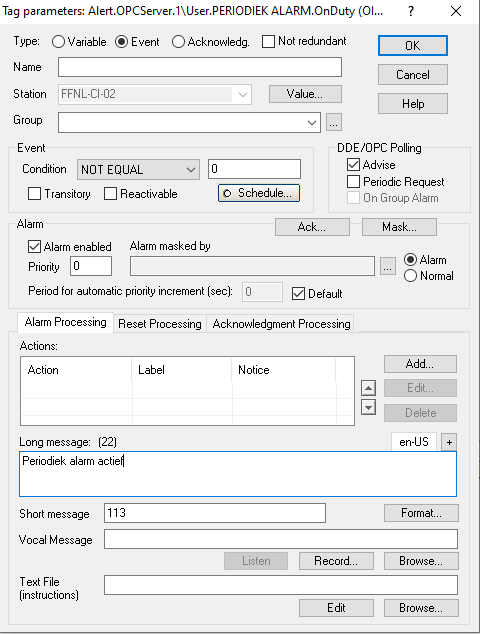Click the ellipsis beside Alarm masked by
The height and width of the screenshot is (634, 480).
pyautogui.click(x=388, y=266)
